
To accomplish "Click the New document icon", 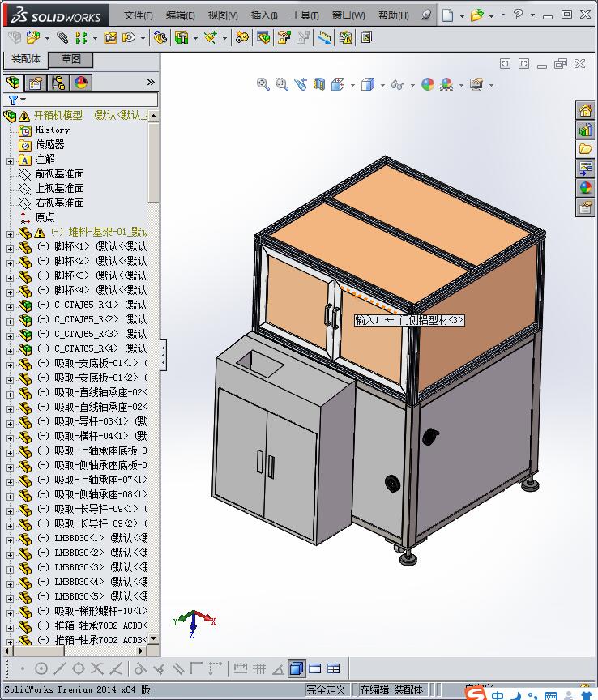I will (x=447, y=15).
